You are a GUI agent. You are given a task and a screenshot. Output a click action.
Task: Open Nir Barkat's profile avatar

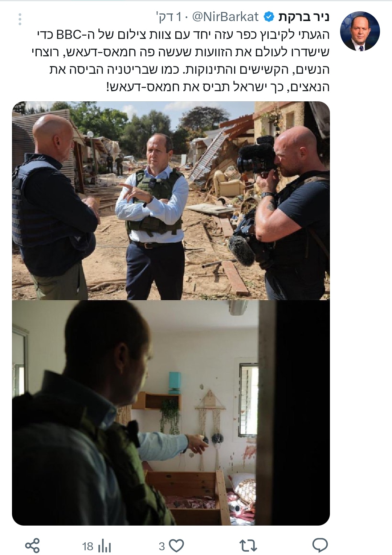(x=360, y=31)
